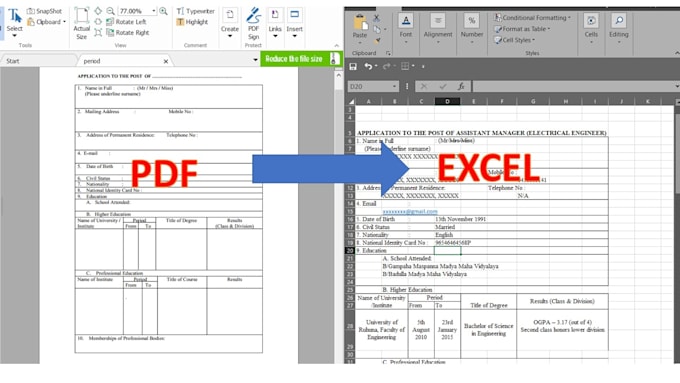Set the page to Actual Size
This screenshot has width=680, height=383.
tap(81, 24)
